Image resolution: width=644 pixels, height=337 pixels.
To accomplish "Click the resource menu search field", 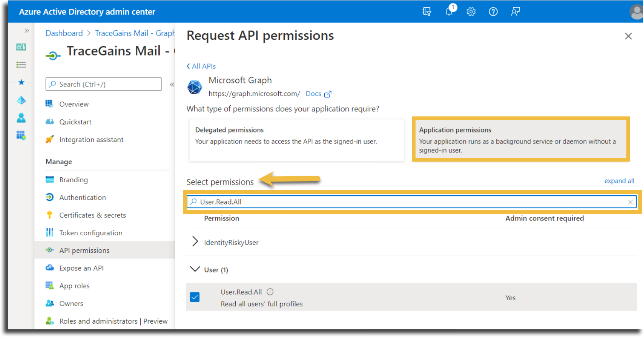I will click(x=103, y=84).
